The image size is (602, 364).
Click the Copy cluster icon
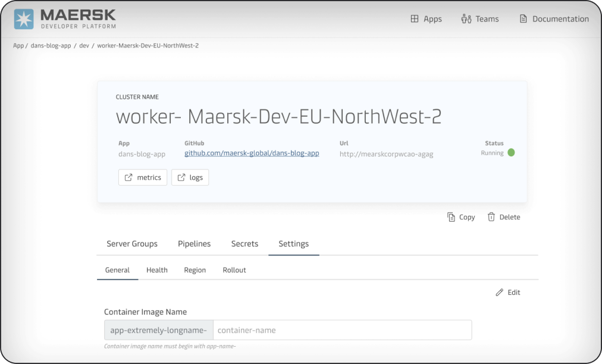451,217
